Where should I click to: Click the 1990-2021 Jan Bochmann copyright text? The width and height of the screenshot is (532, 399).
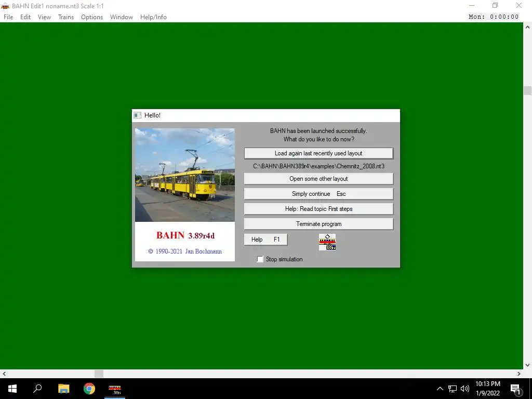185,251
